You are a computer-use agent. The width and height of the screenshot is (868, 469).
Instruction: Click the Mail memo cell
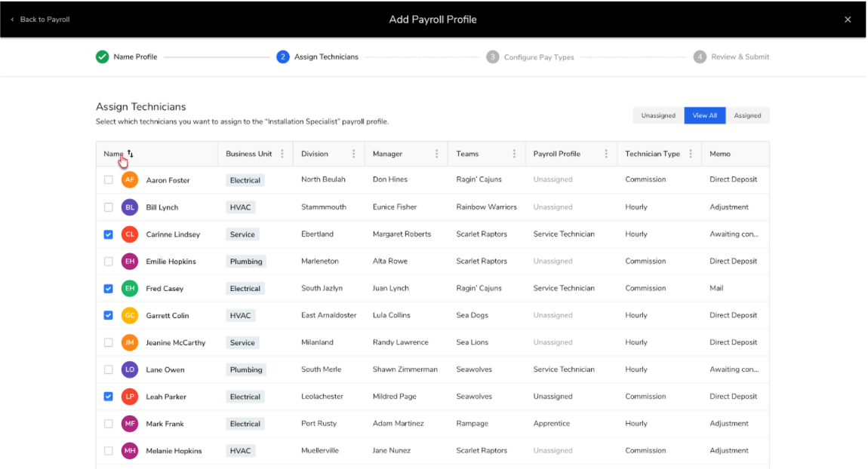pos(716,288)
